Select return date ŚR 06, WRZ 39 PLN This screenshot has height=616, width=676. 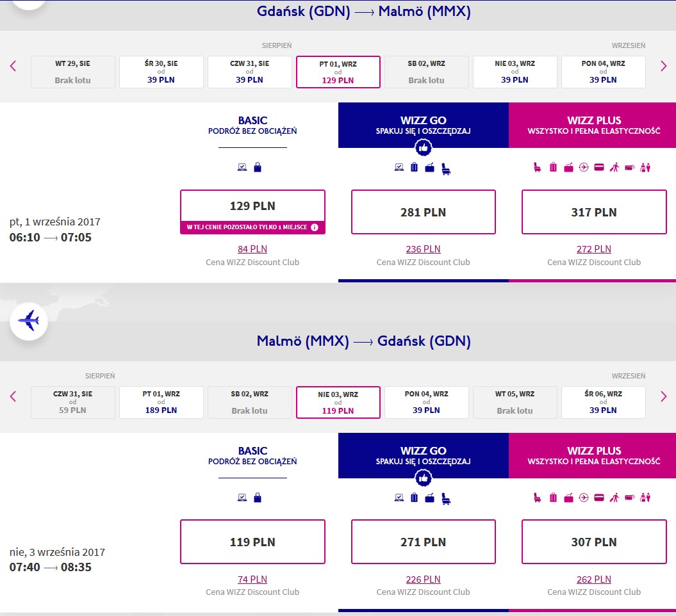(x=603, y=402)
